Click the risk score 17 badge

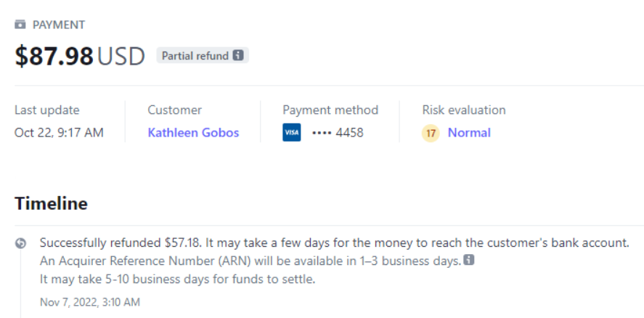[431, 133]
